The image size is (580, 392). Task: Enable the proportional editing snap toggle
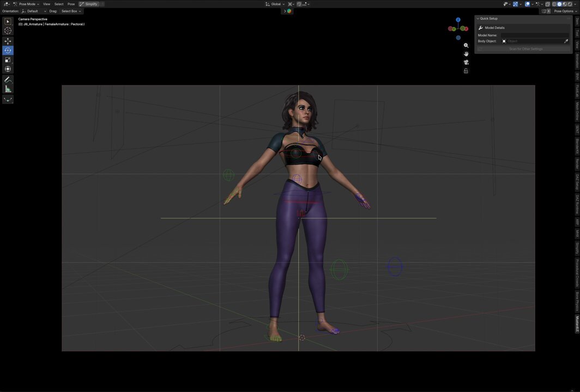click(300, 4)
